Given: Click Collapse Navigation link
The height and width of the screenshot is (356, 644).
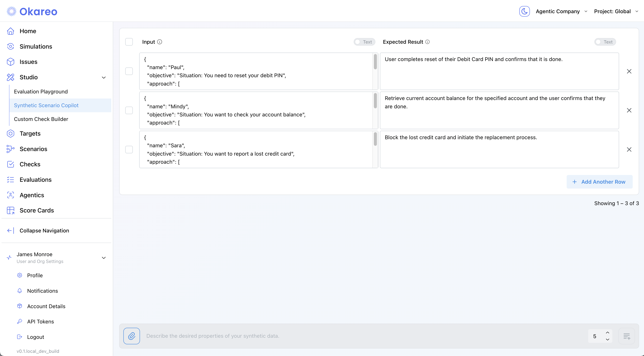Looking at the screenshot, I should click(x=44, y=230).
